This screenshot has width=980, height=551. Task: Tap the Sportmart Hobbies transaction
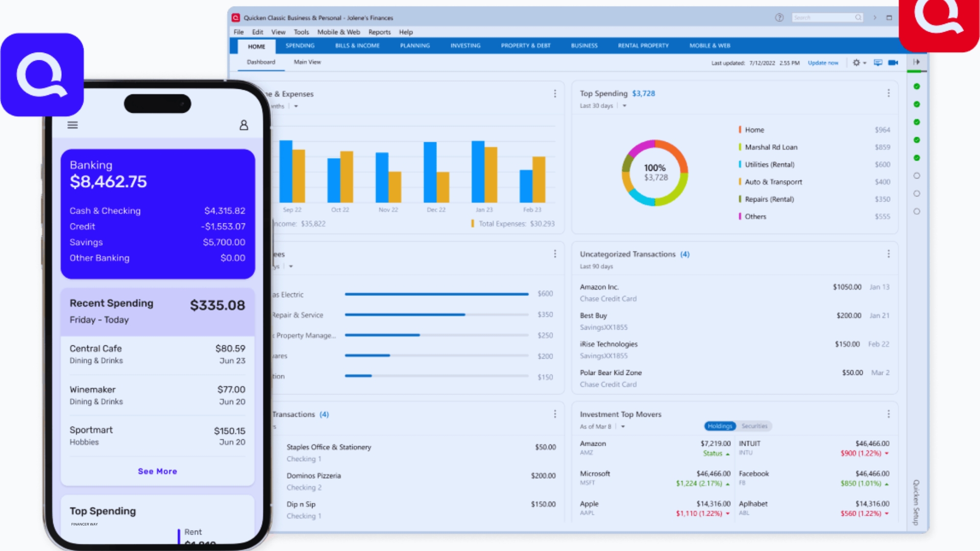point(157,436)
